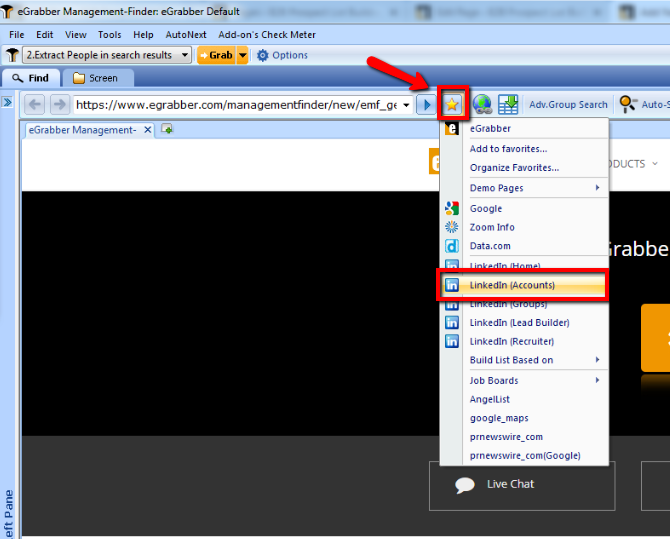The height and width of the screenshot is (539, 670).
Task: Open Add-on's Check Meter menu
Action: 267,35
